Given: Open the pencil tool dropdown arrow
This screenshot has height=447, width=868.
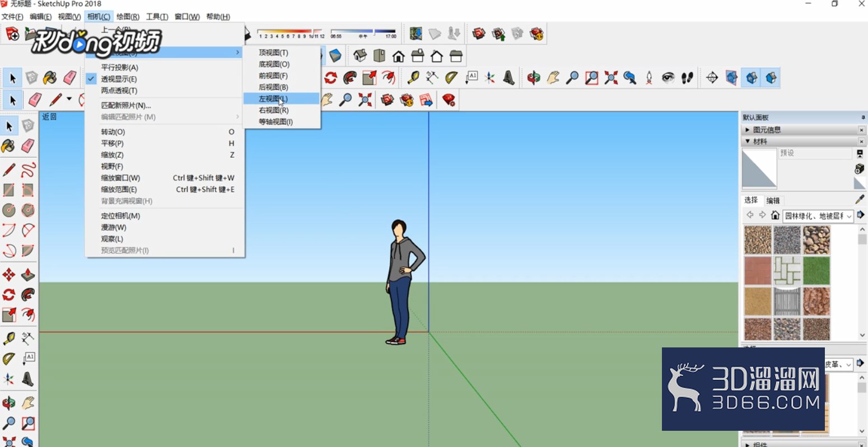Looking at the screenshot, I should pyautogui.click(x=69, y=100).
